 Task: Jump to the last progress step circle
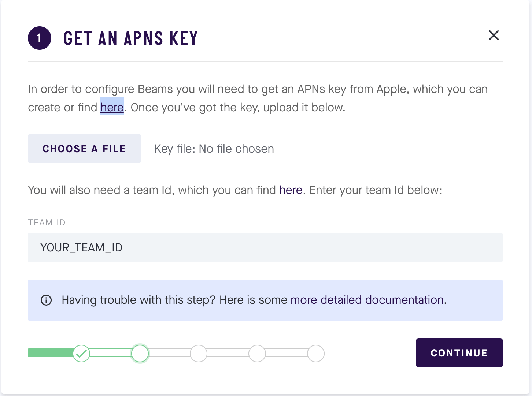pyautogui.click(x=316, y=354)
